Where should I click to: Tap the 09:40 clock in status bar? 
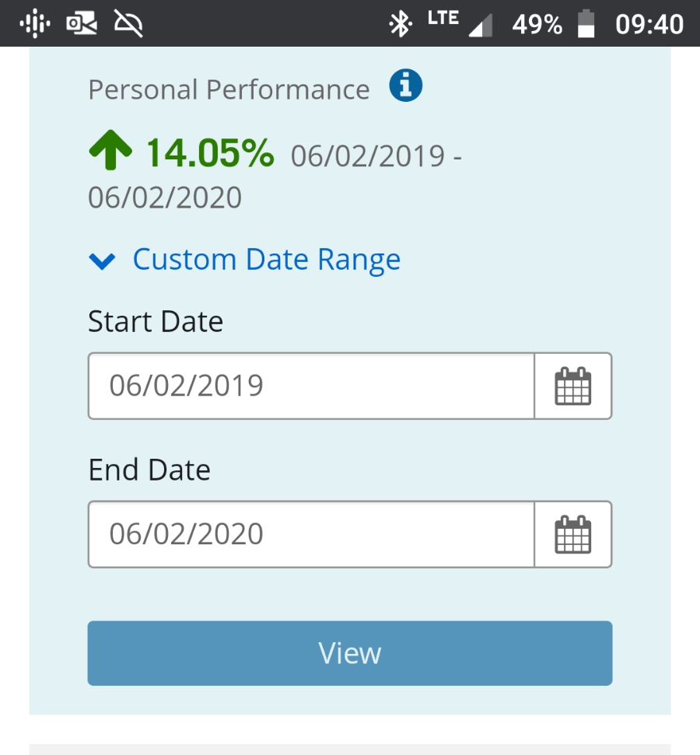point(649,24)
